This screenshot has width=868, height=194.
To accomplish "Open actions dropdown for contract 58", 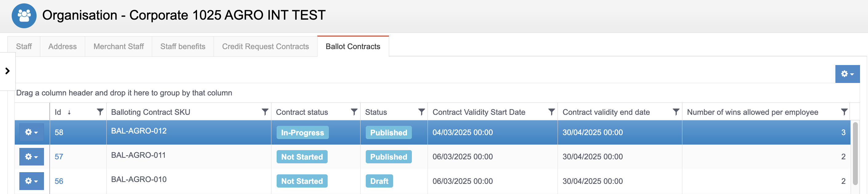I will 31,132.
